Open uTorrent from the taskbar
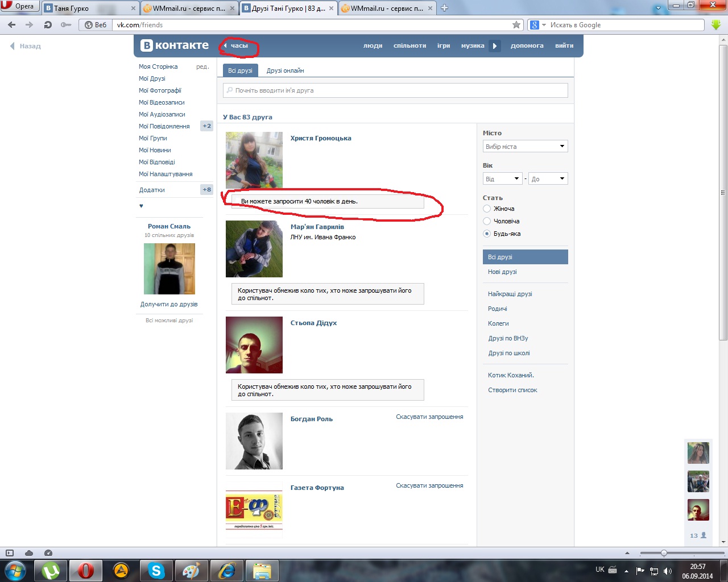 click(51, 570)
